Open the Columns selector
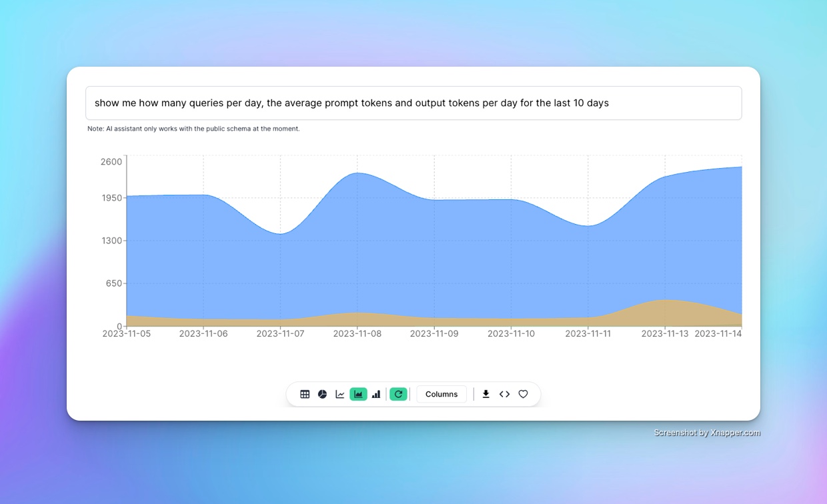The width and height of the screenshot is (827, 504). coord(442,394)
